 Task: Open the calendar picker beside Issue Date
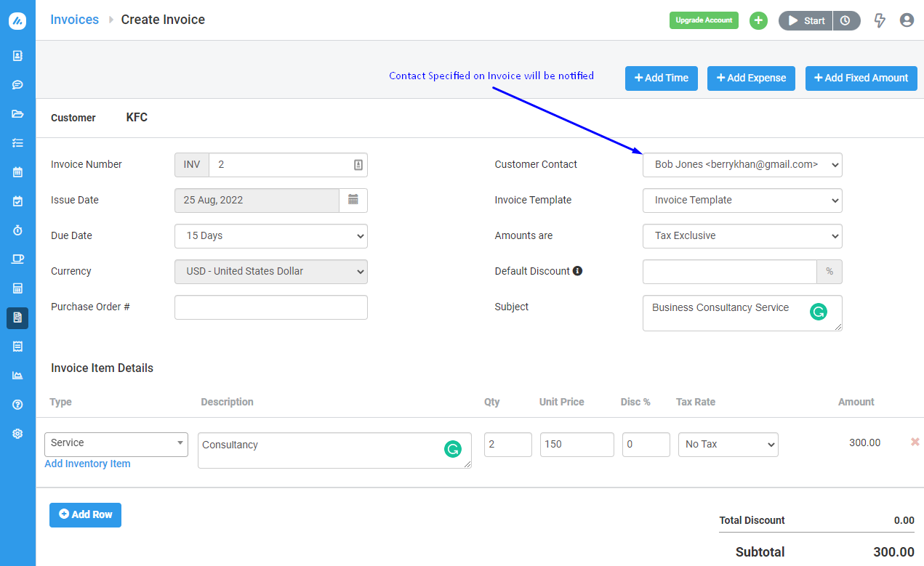pos(353,200)
